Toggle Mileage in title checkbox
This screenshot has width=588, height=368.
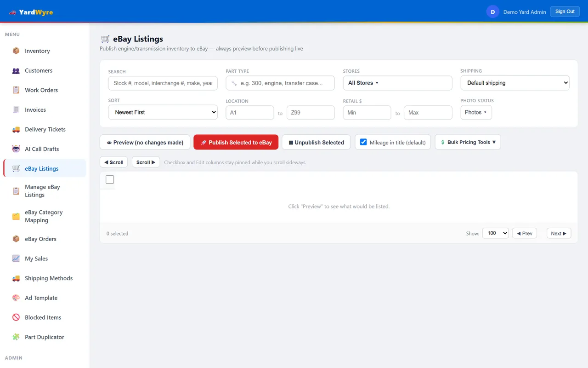tap(363, 142)
